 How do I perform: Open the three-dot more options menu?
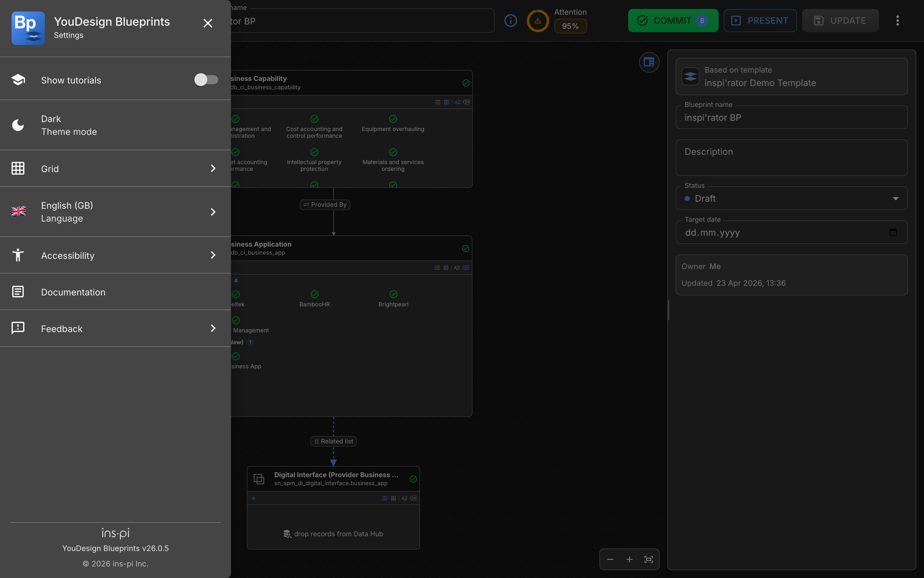point(898,21)
